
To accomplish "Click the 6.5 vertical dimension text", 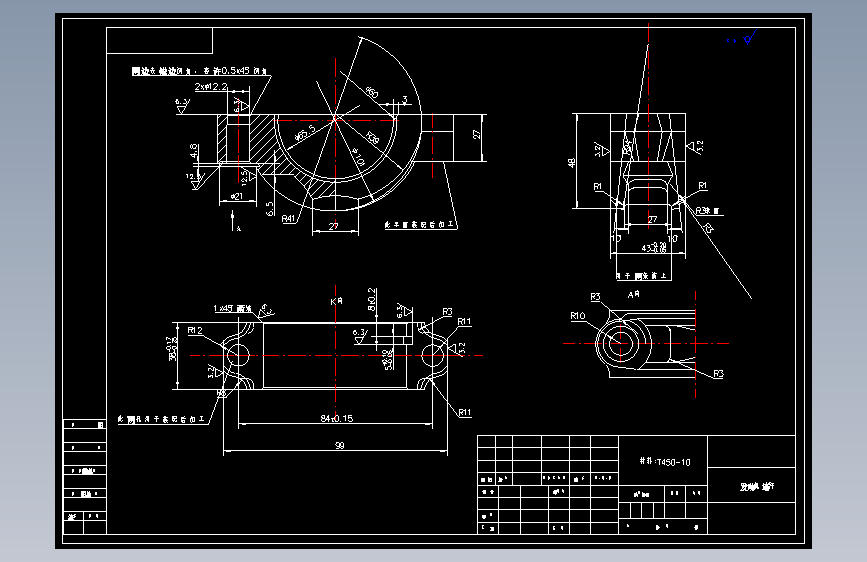I will pos(270,209).
